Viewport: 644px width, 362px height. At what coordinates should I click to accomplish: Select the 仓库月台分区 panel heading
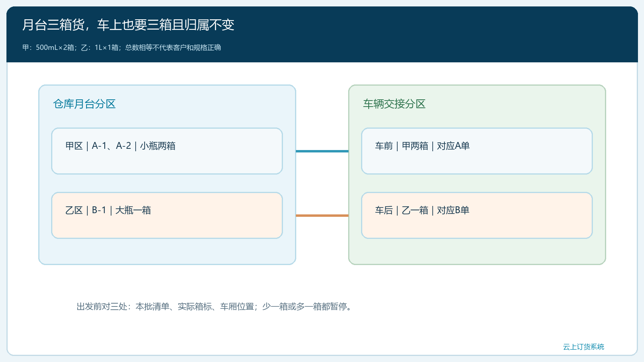(x=85, y=104)
